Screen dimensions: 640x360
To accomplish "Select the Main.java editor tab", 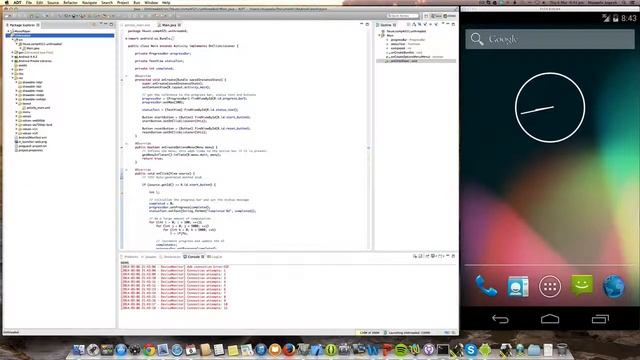I will (x=169, y=25).
